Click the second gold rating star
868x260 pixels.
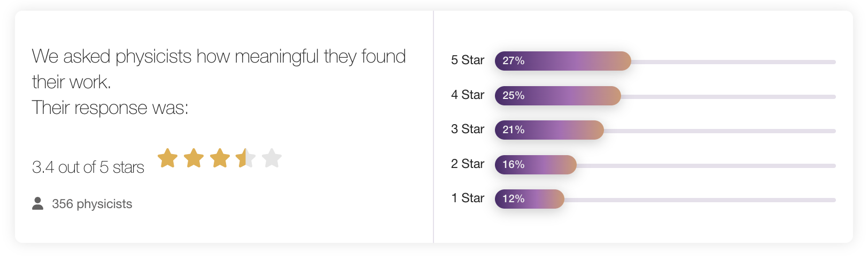click(193, 158)
